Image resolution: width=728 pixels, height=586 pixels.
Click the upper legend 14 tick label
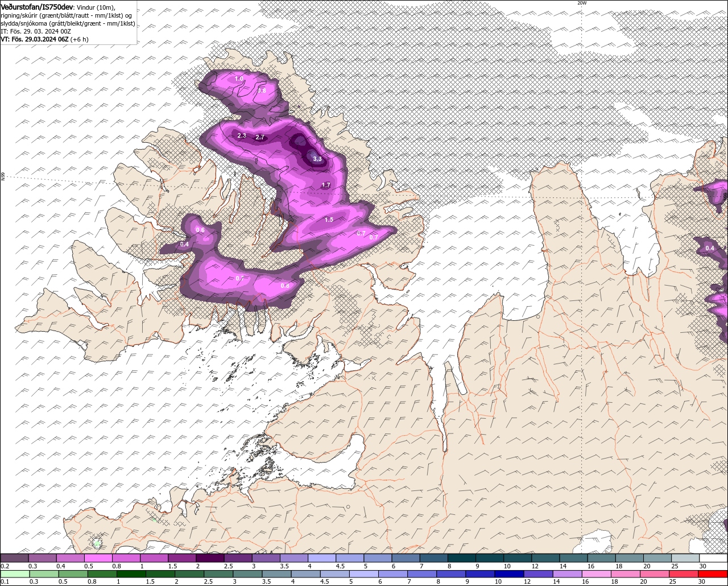[562, 566]
